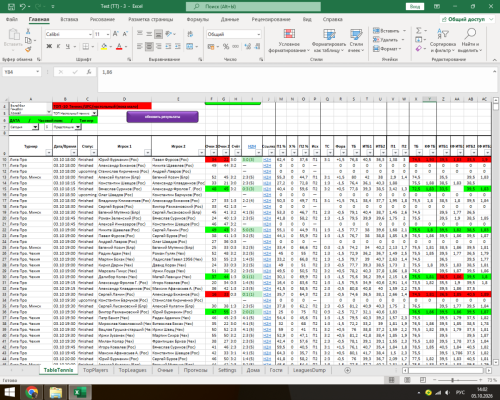500x400 pixels.
Task: Click the Bold (Ж) formatting icon
Action: point(49,46)
